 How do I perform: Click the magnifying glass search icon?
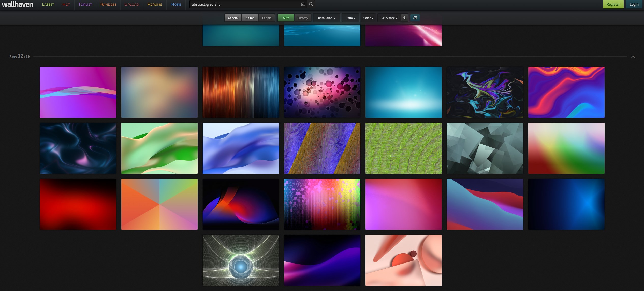[x=311, y=4]
